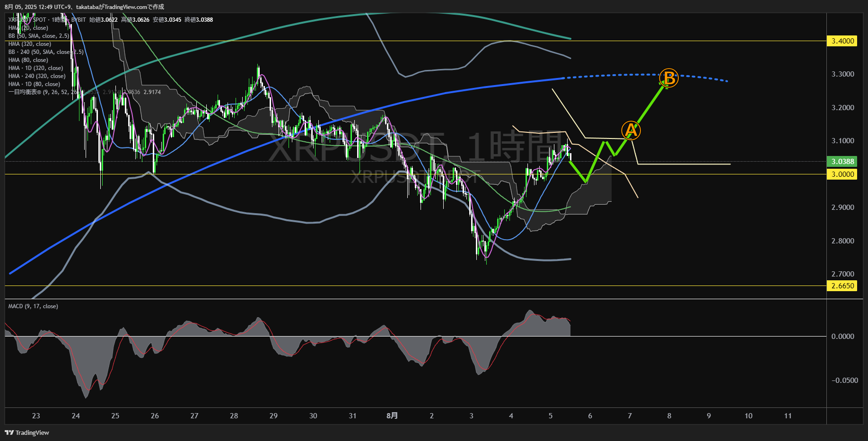Click date 10 on the time axis
Screen dimensions: 868x441
click(748, 416)
